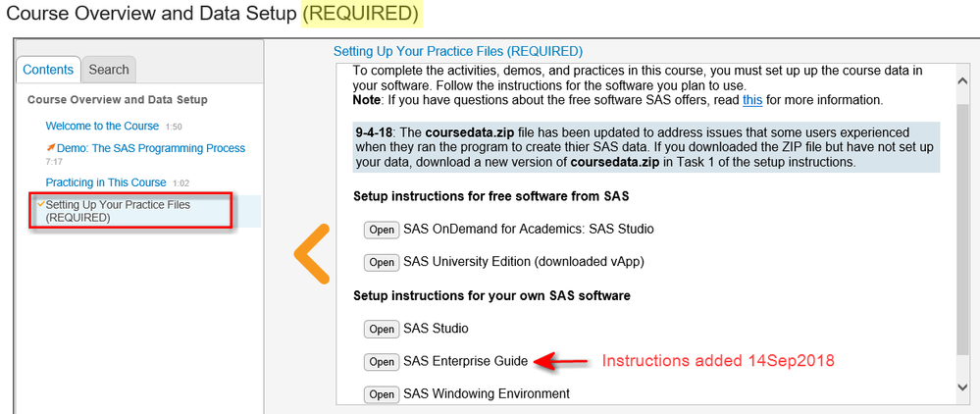Screen dimensions: 980x414
Task: Open the SAS Enterprise Guide instructions
Action: tap(381, 361)
